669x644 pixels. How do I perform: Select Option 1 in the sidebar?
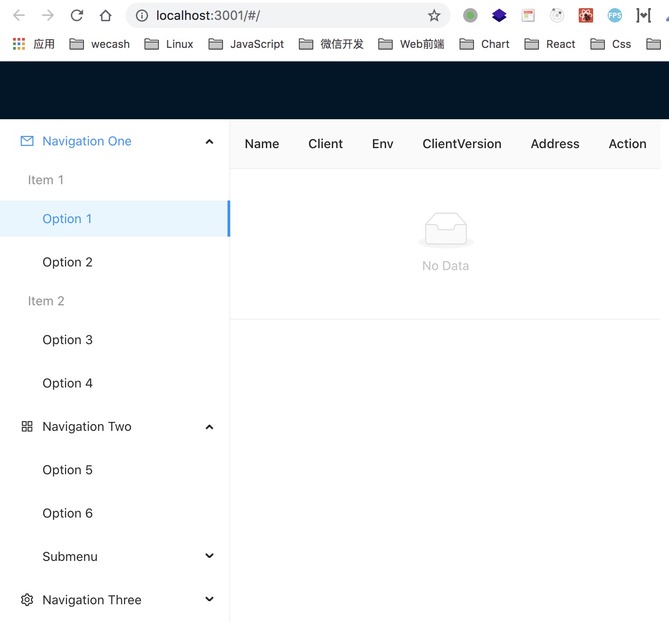pos(115,219)
